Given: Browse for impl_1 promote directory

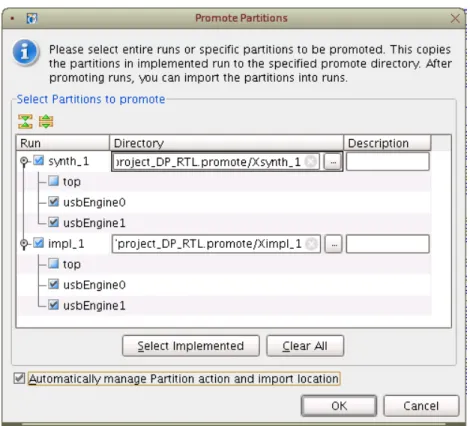Looking at the screenshot, I should (334, 245).
